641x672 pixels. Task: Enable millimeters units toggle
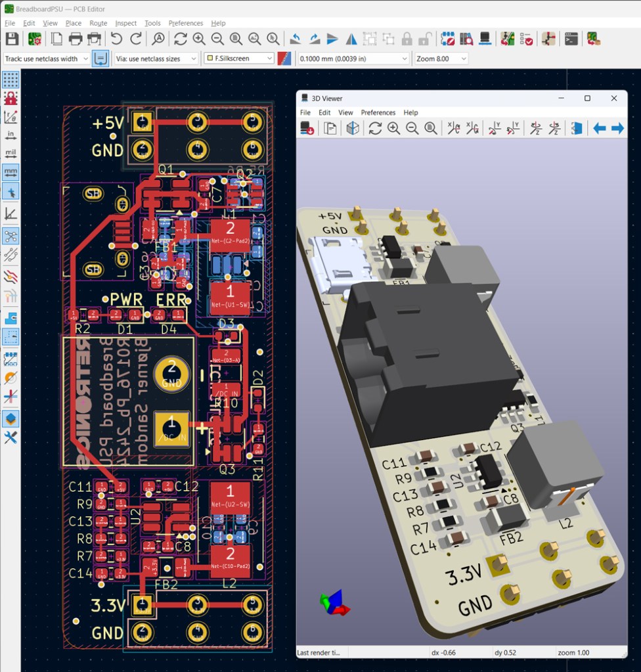(11, 173)
